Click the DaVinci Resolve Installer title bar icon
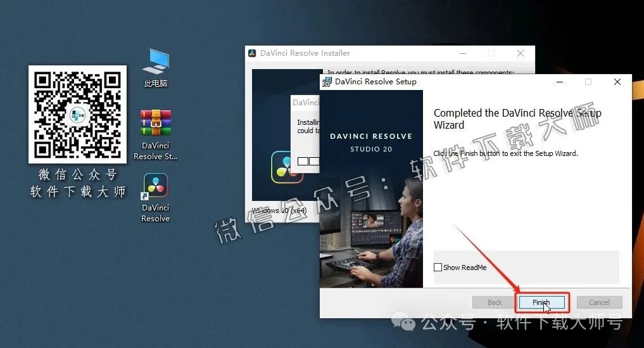644x348 pixels. tap(252, 53)
